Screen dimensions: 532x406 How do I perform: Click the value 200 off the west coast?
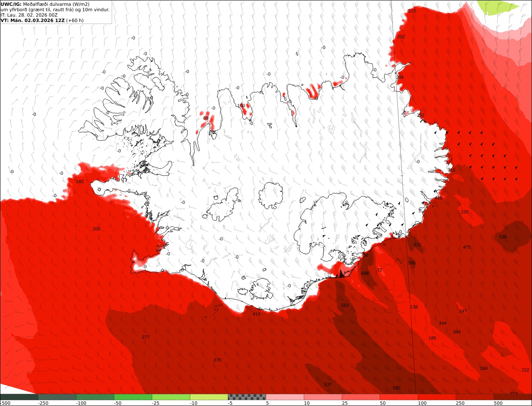[x=96, y=229]
